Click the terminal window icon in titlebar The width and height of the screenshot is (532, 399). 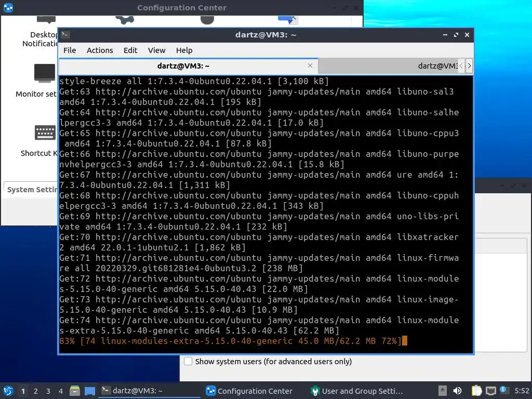[65, 34]
